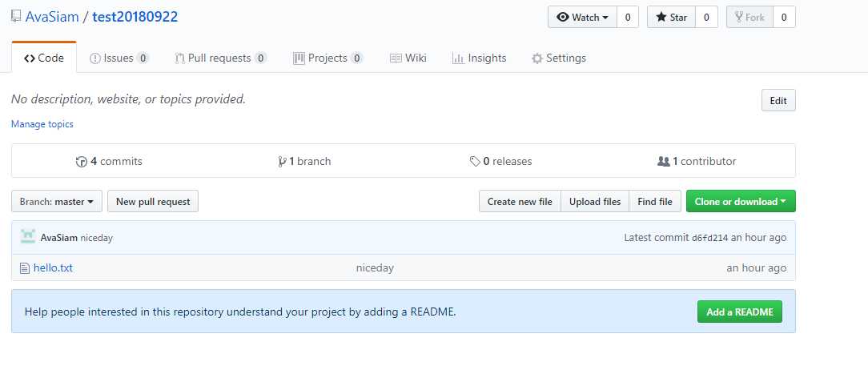View the 4 commits history
Viewport: 868px width, 382px height.
109,161
